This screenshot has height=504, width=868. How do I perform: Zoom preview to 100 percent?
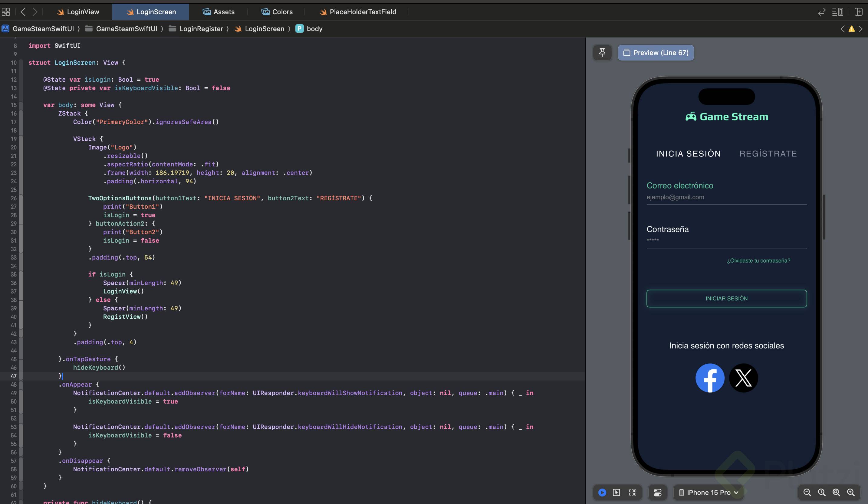[x=821, y=493]
